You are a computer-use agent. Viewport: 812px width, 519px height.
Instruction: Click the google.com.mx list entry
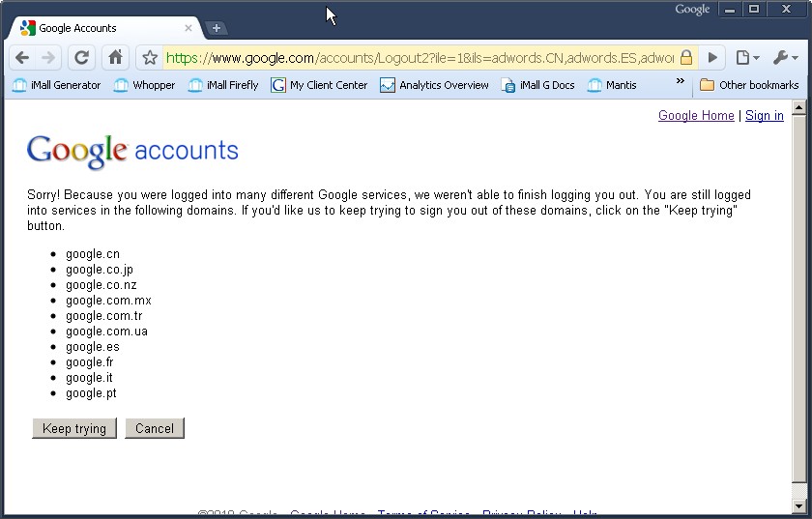pos(108,301)
